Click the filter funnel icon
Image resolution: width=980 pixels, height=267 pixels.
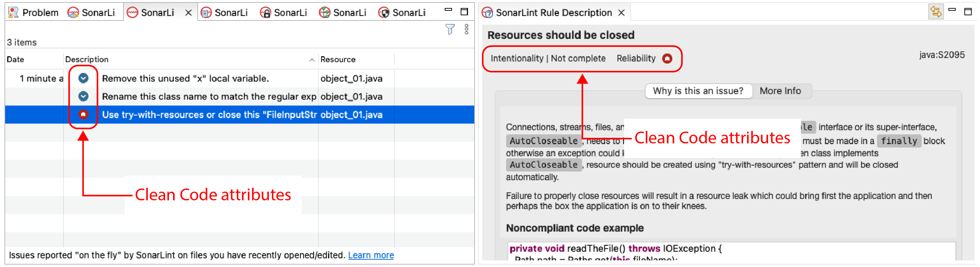coord(450,29)
